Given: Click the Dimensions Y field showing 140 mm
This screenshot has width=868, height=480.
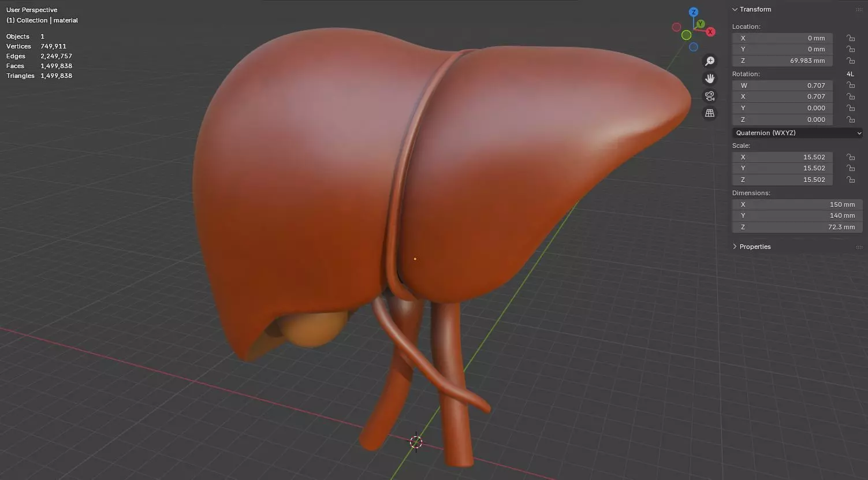Looking at the screenshot, I should (798, 215).
